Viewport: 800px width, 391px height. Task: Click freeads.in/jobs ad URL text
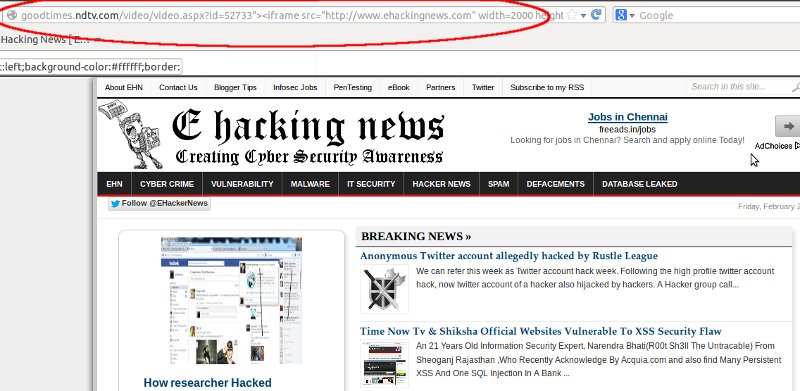tap(627, 130)
